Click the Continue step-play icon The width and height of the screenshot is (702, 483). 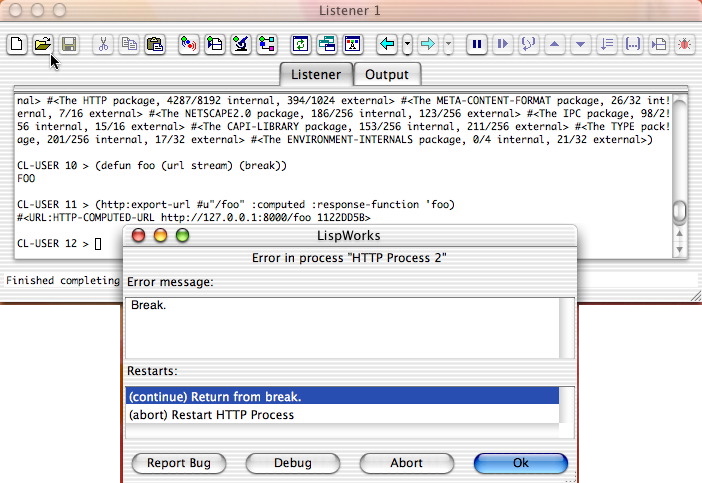coord(503,44)
